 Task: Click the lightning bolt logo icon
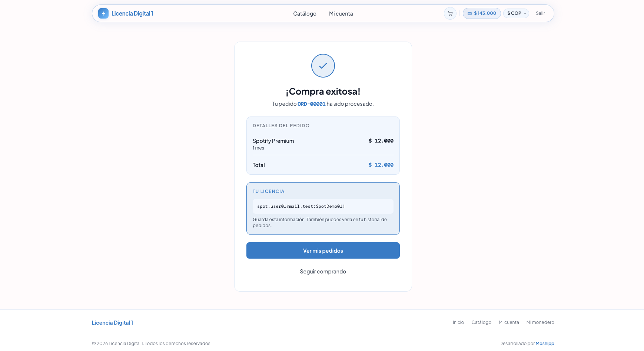tap(103, 13)
